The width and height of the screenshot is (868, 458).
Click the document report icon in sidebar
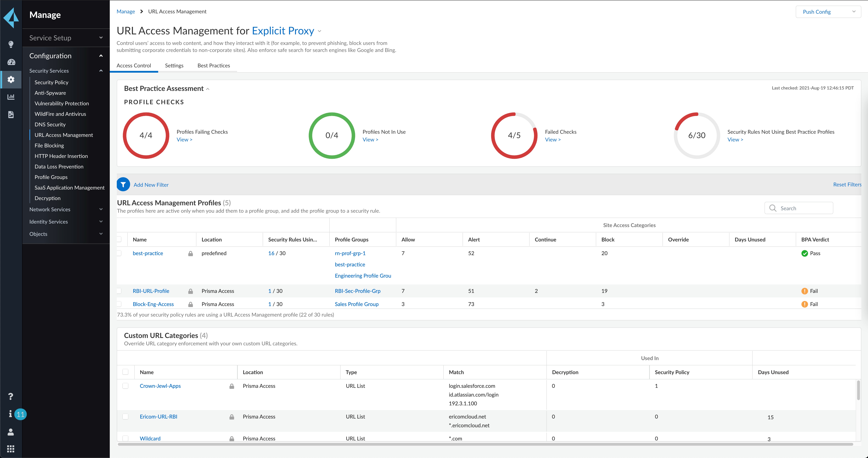coord(11,114)
